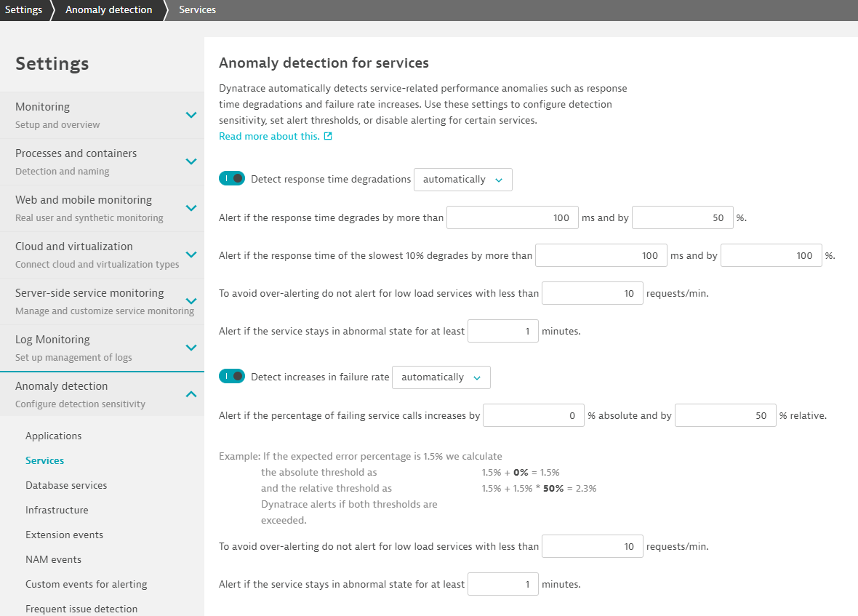Expand Server-side service monitoring section

coord(191,301)
